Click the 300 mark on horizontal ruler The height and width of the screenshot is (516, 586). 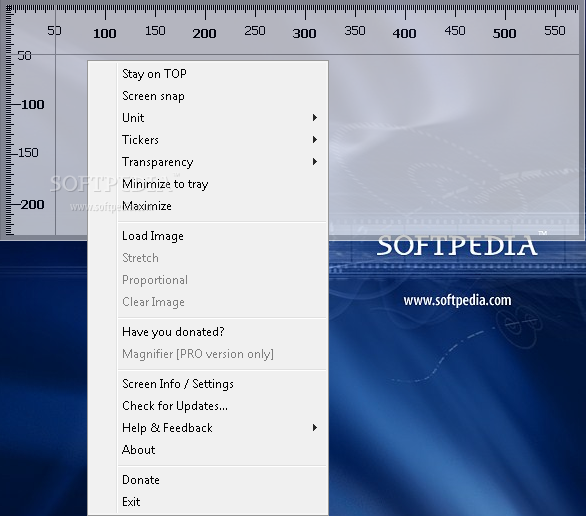(x=305, y=34)
